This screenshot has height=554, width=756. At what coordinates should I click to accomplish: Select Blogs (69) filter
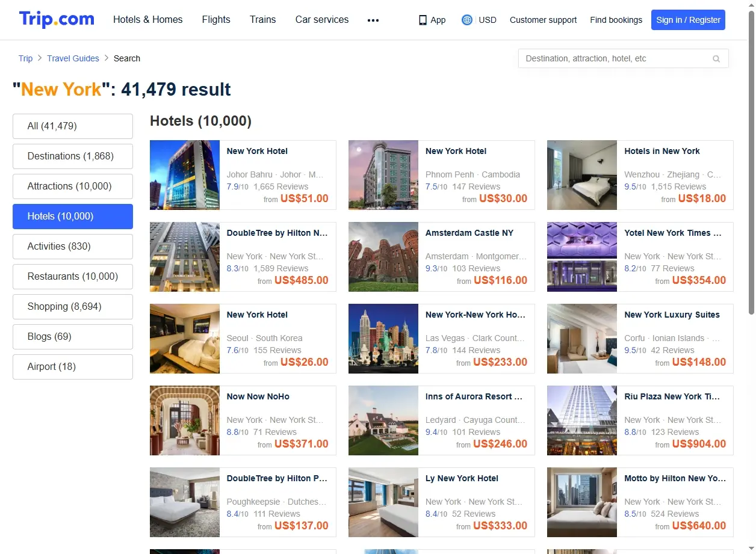coord(73,337)
